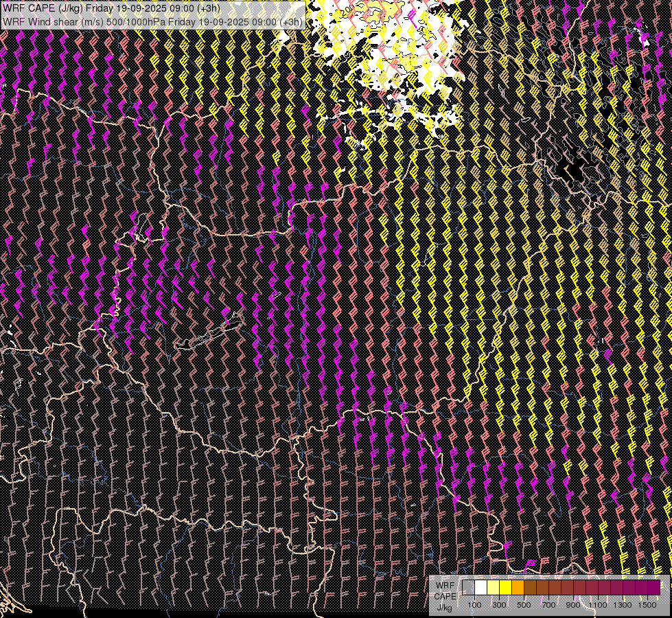Screen dimensions: 672x618
Task: Click the 300 tick label in the legend
Action: (x=499, y=605)
